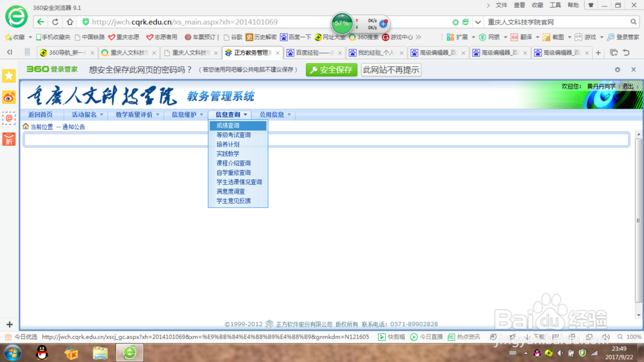Click taskbar volume speaker icon
This screenshot has height=362, width=644.
(x=560, y=353)
